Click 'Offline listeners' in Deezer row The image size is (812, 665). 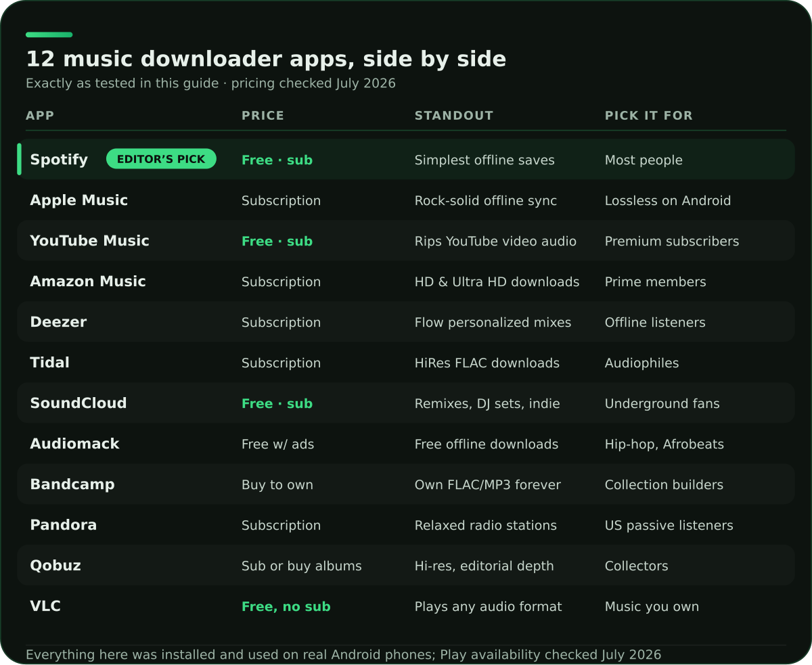tap(655, 323)
